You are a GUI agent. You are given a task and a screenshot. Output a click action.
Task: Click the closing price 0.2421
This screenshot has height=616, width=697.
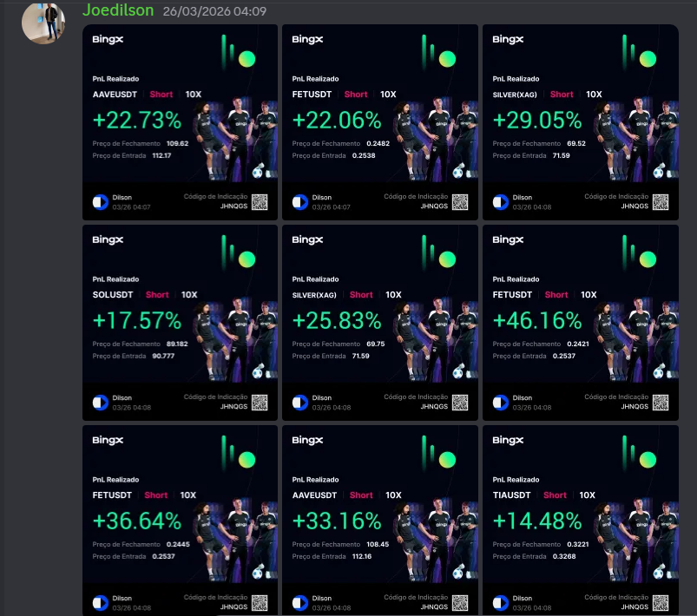[578, 344]
